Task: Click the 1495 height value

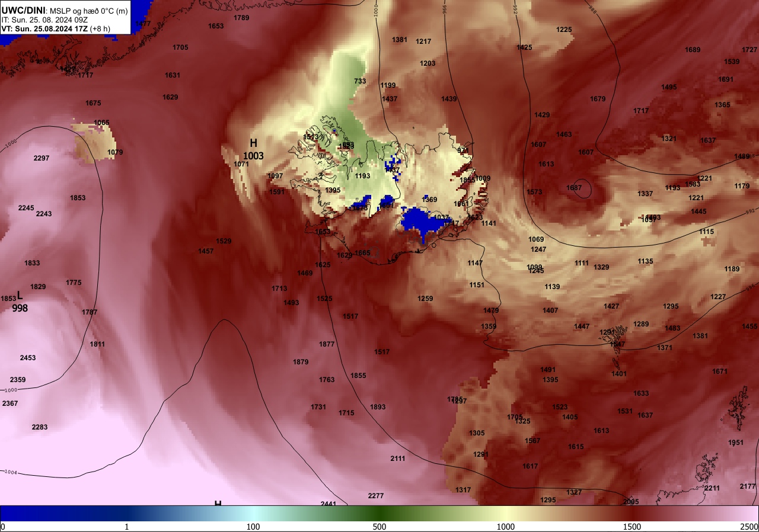Action: (669, 87)
